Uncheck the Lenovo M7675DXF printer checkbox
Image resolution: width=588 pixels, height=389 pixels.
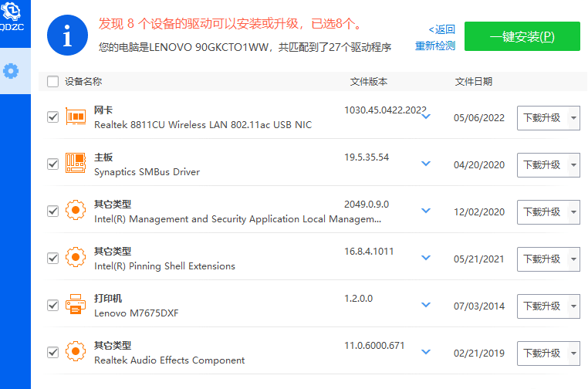53,306
